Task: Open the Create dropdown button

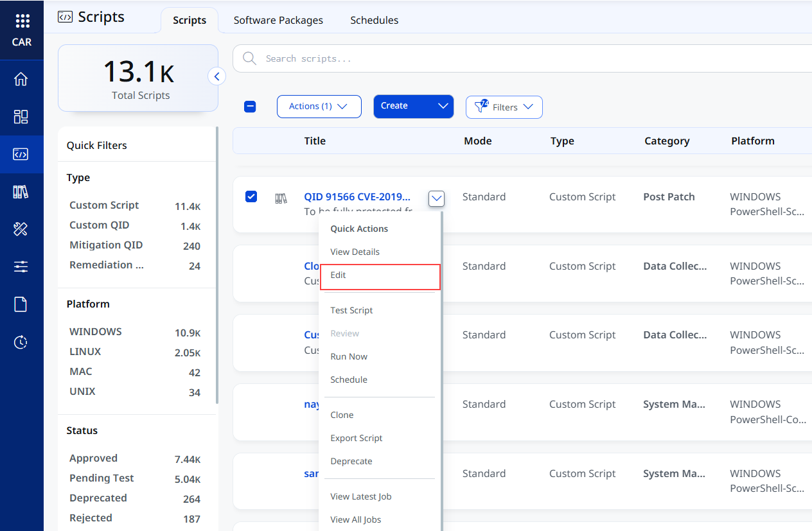Action: coord(414,107)
